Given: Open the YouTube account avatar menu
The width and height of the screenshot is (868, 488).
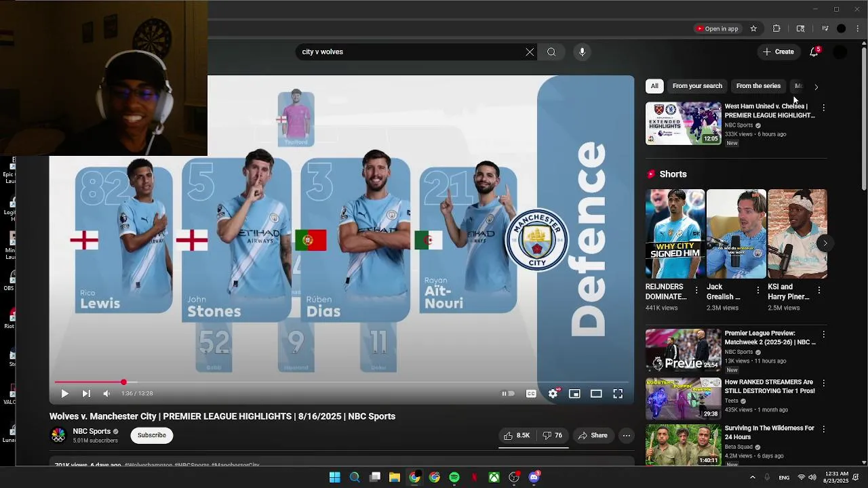Looking at the screenshot, I should click(840, 52).
